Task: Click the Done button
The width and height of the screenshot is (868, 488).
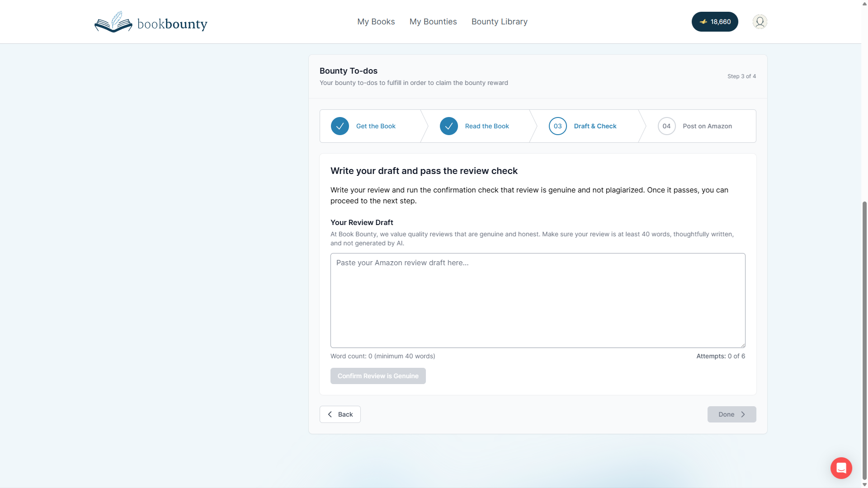Action: click(731, 414)
